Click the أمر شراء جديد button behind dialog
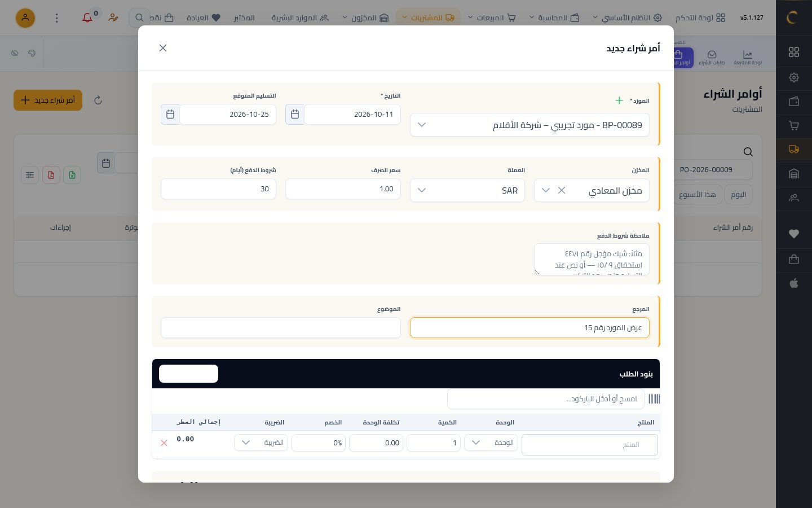This screenshot has width=812, height=508. pos(48,100)
